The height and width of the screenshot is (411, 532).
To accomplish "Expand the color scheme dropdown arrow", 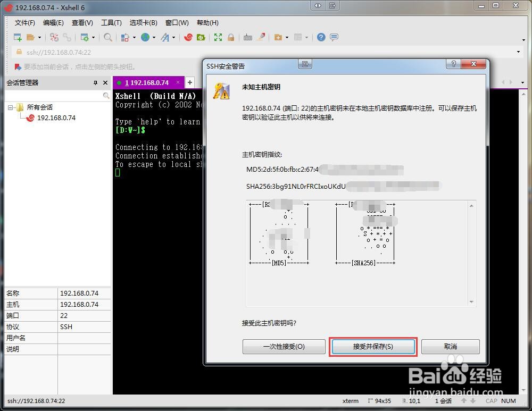I will pyautogui.click(x=134, y=37).
